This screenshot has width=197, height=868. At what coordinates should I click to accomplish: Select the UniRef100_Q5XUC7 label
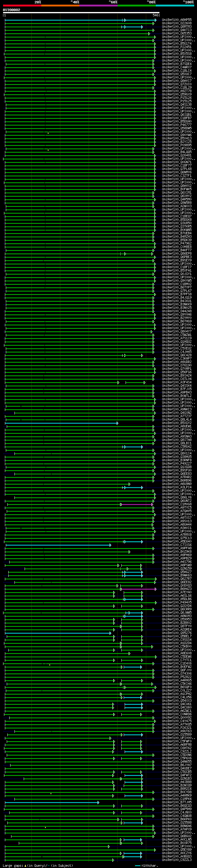pyautogui.click(x=177, y=74)
